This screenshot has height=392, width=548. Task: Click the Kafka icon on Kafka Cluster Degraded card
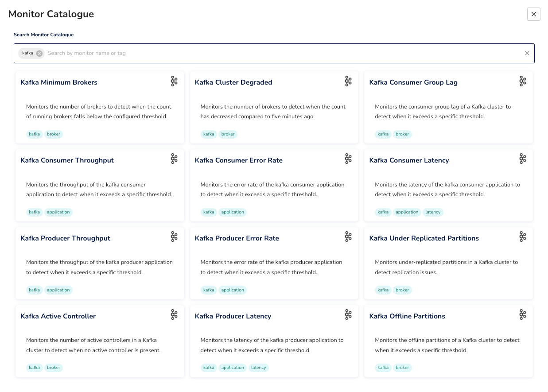click(348, 81)
